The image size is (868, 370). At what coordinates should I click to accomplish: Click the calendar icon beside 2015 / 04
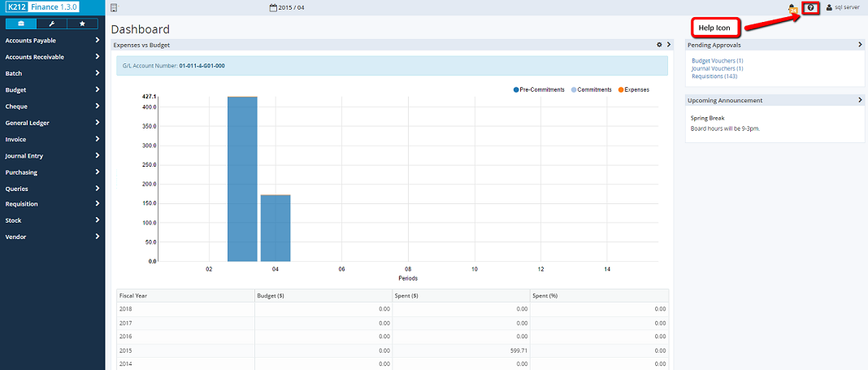tap(272, 8)
